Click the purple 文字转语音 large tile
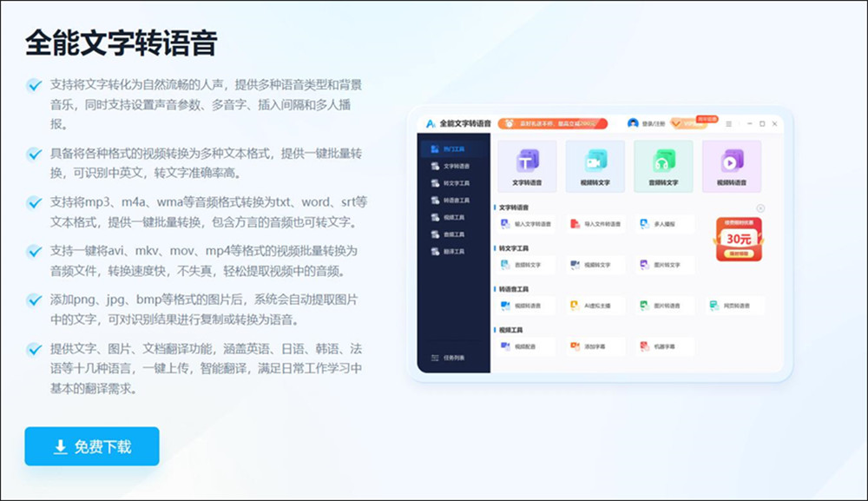Image resolution: width=868 pixels, height=501 pixels. click(x=527, y=166)
